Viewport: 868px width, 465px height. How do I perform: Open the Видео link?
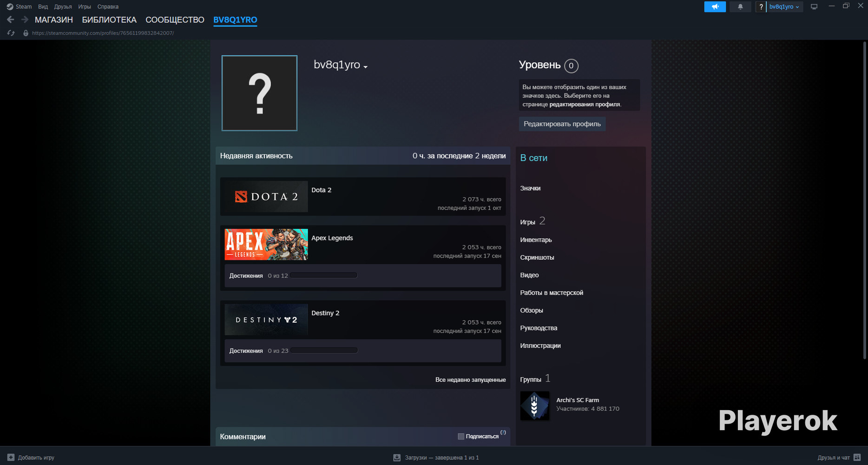pos(529,275)
